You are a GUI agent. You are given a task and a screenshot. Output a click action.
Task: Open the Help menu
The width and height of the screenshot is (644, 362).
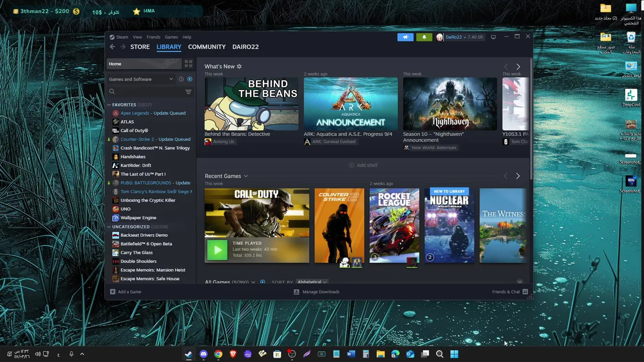pyautogui.click(x=187, y=37)
